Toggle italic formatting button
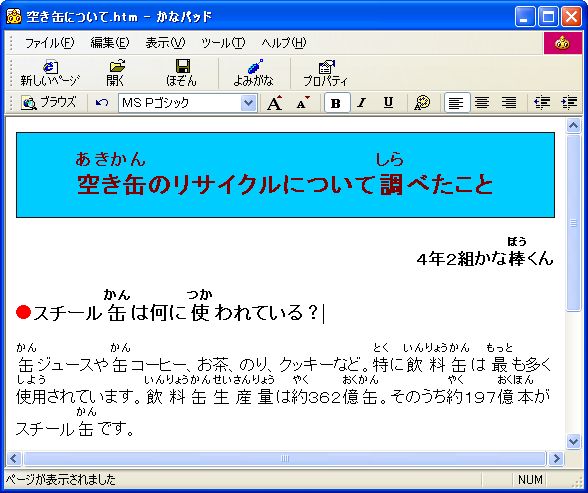This screenshot has height=493, width=588. tap(362, 103)
